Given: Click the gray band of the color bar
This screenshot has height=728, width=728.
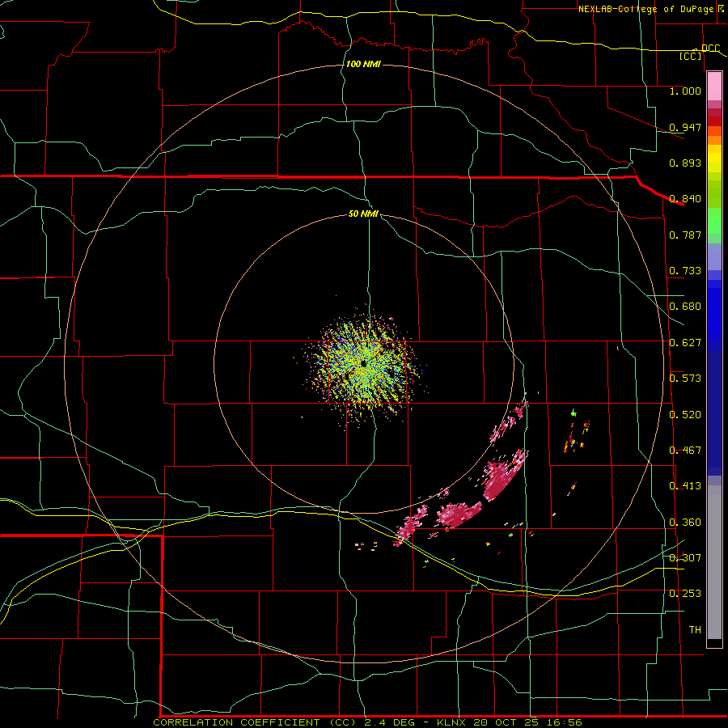Looking at the screenshot, I should point(714,562).
